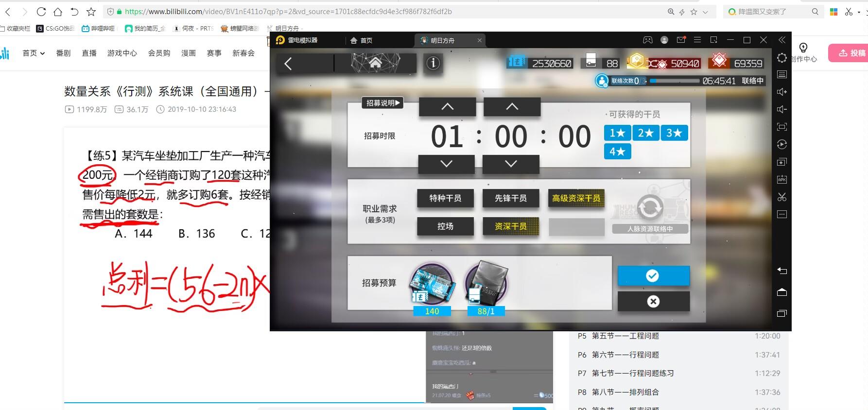Viewport: 868px width, 410px height.
Task: Increase recruitment hours with up arrow
Action: (x=447, y=106)
